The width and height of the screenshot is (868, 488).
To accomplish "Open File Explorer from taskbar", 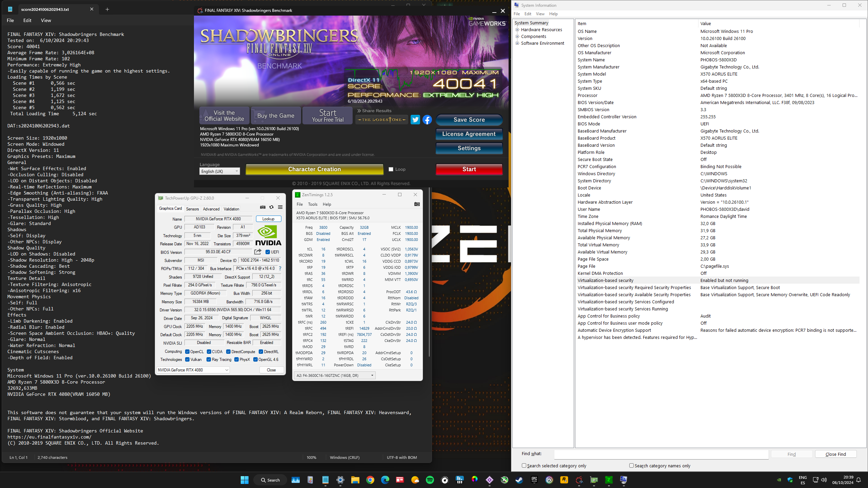I will tap(355, 480).
